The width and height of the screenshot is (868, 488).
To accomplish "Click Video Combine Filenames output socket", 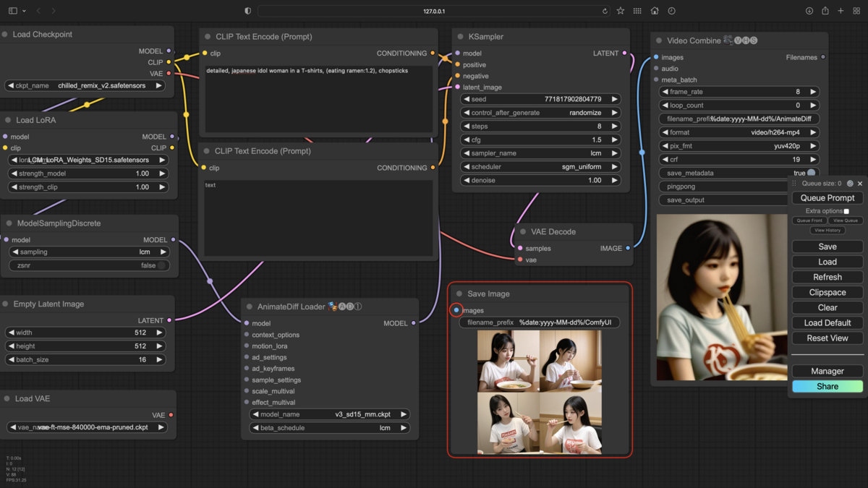I will tap(823, 57).
